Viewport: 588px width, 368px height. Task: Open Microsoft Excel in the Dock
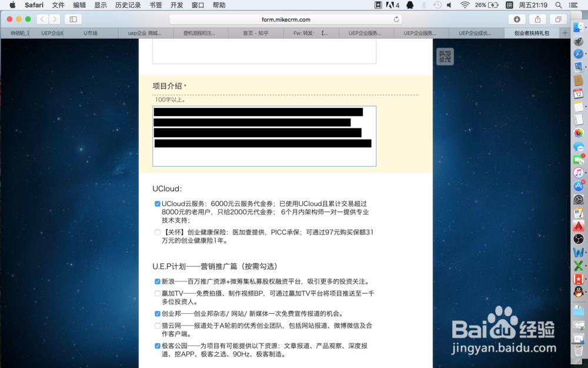pyautogui.click(x=578, y=266)
